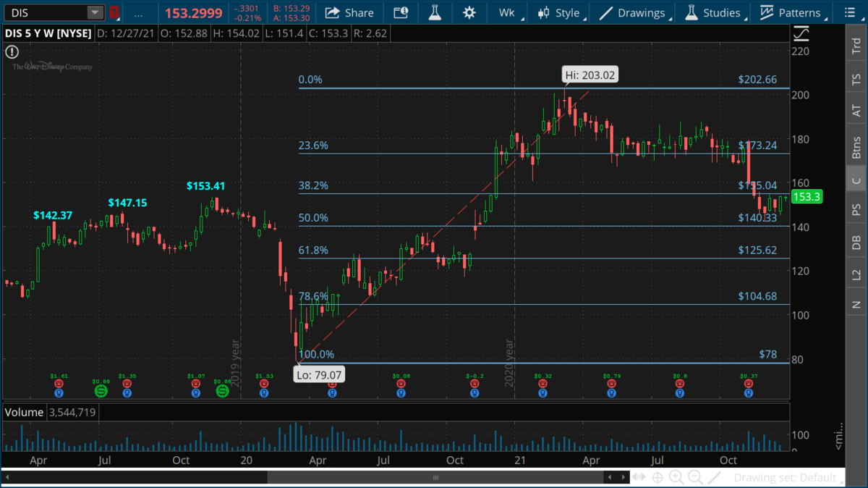Click the $202.66 Fibonacci price label

[757, 80]
